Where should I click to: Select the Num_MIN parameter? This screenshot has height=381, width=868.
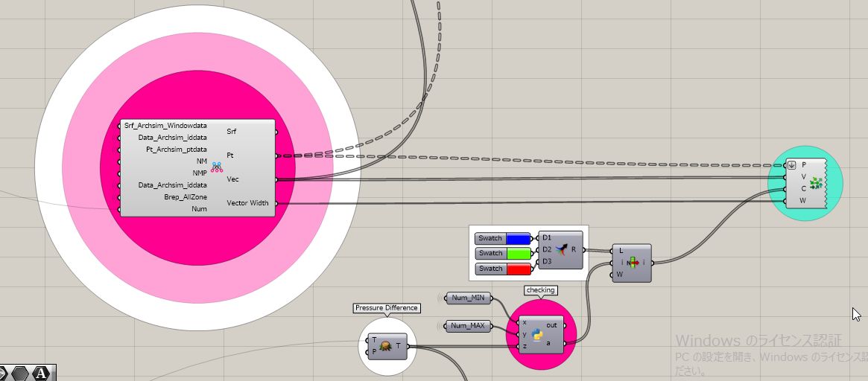[x=468, y=298]
